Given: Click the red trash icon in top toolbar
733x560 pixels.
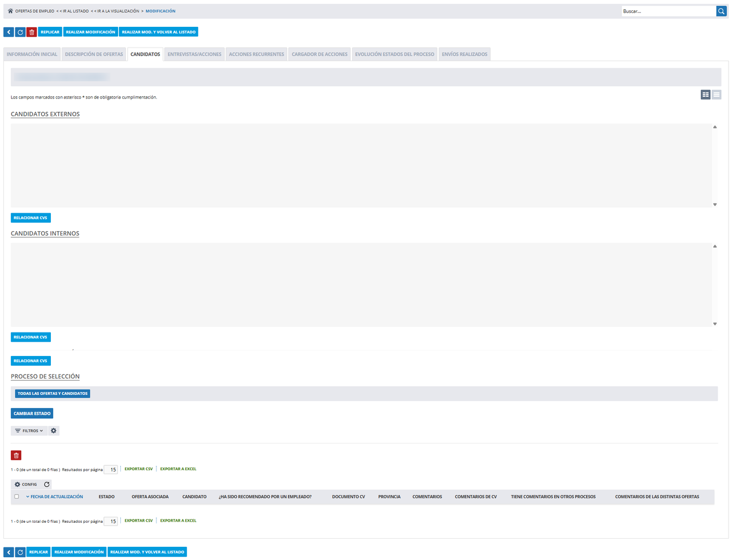Looking at the screenshot, I should (32, 32).
